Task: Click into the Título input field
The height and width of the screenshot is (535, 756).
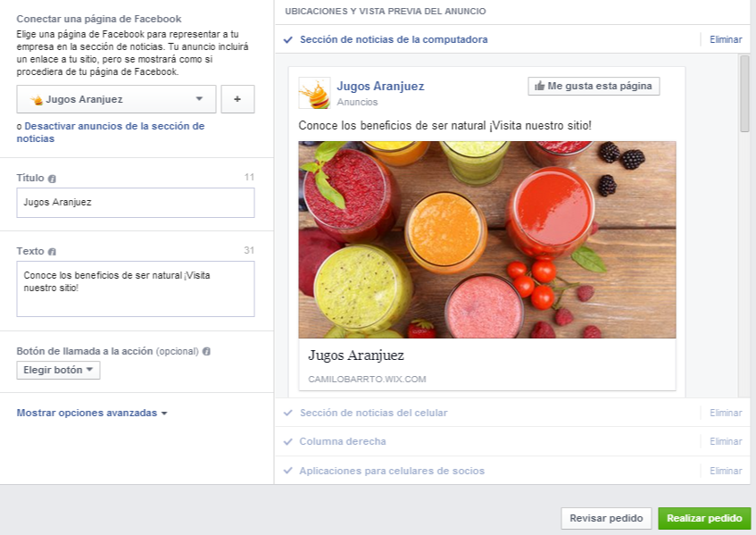Action: tap(136, 203)
